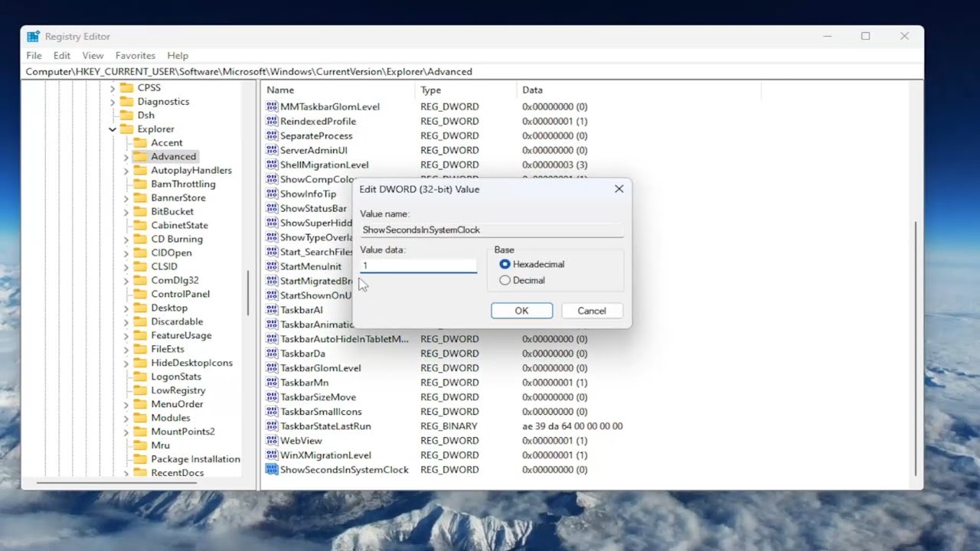Viewport: 980px width, 551px height.
Task: Select the FeatureUsage tree item
Action: [x=181, y=335]
